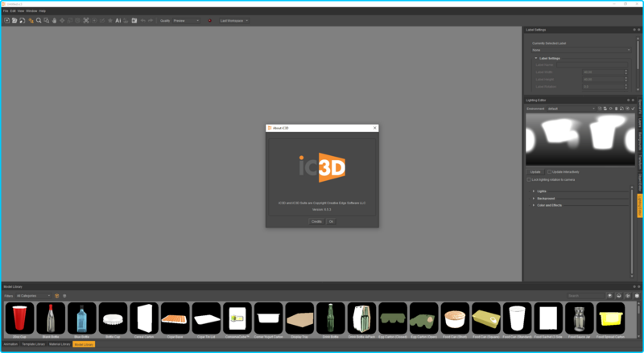The height and width of the screenshot is (353, 644).
Task: Click the rightmost icon beside Model Library search
Action: (x=637, y=296)
